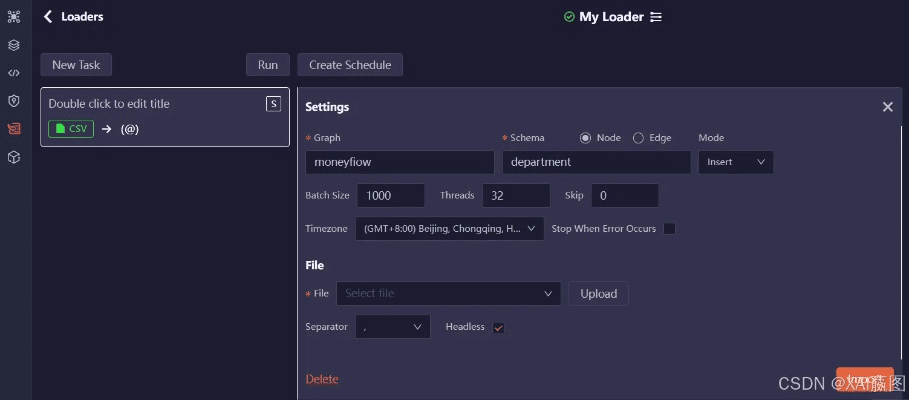Click the green CSV file badge
The image size is (909, 400).
(x=71, y=129)
